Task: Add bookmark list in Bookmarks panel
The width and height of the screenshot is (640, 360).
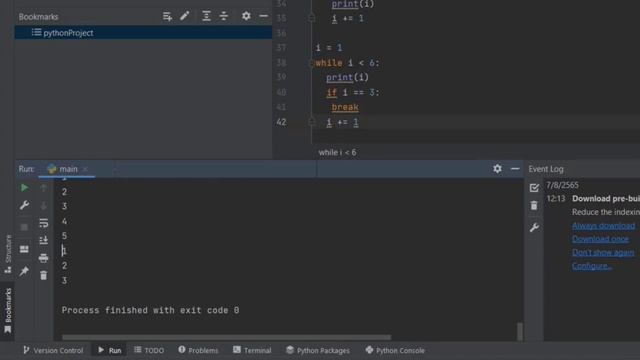Action: click(x=167, y=16)
